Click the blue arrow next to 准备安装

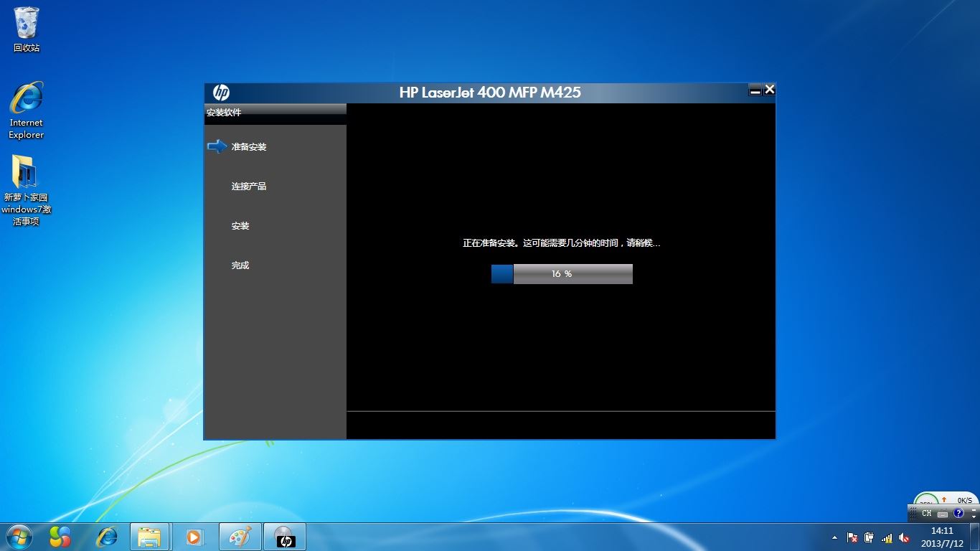(x=217, y=146)
